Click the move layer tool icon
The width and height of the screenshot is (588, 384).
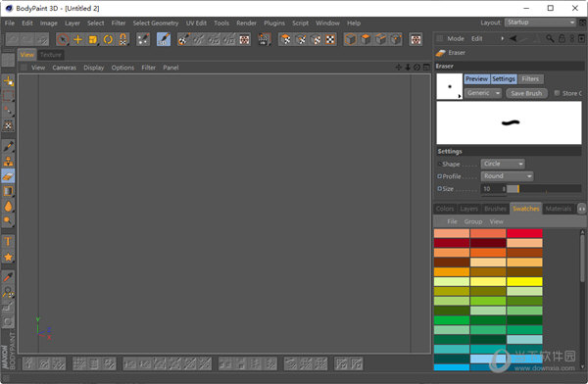8,80
